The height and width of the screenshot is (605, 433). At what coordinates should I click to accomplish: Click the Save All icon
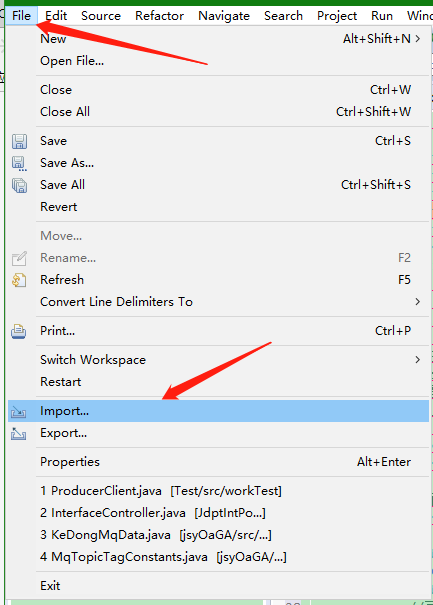coord(19,185)
